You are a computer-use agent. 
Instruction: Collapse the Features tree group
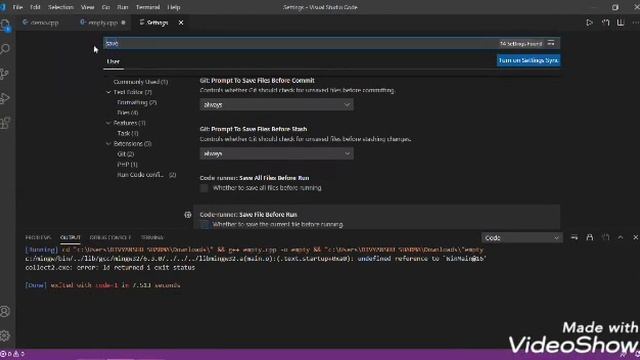(x=109, y=123)
